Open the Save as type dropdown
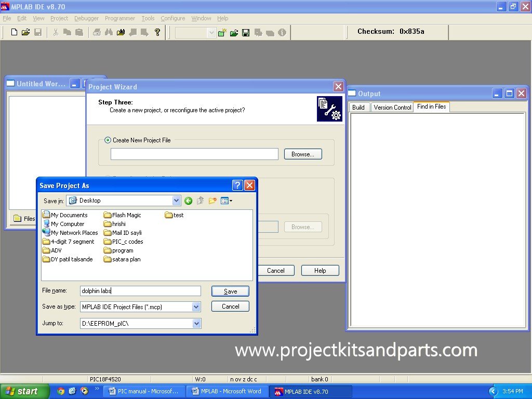 [196, 307]
